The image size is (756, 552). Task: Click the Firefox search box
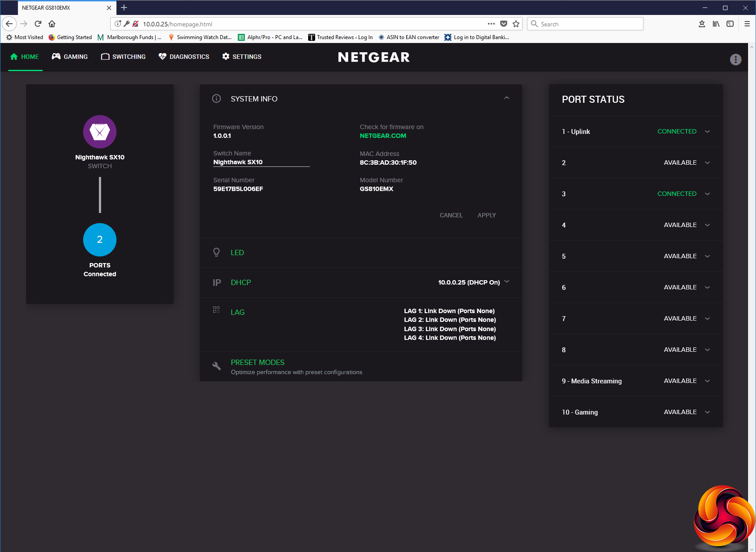[x=585, y=24]
